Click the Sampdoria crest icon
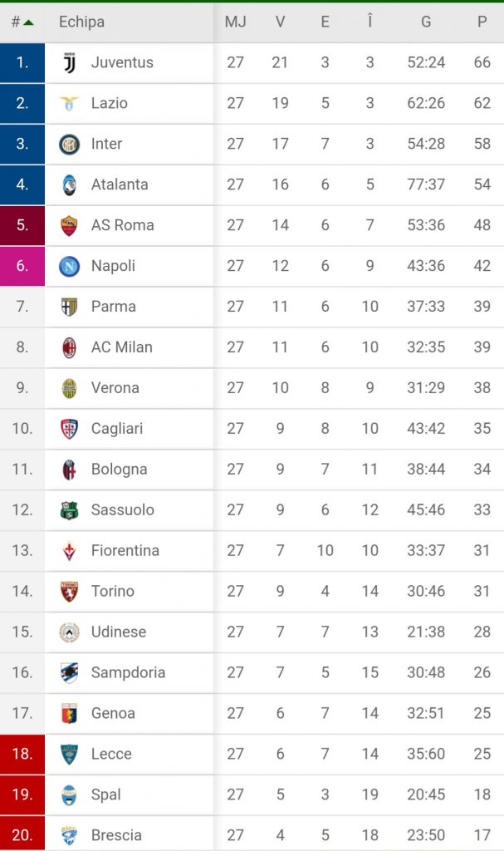Image resolution: width=504 pixels, height=851 pixels. 69,673
